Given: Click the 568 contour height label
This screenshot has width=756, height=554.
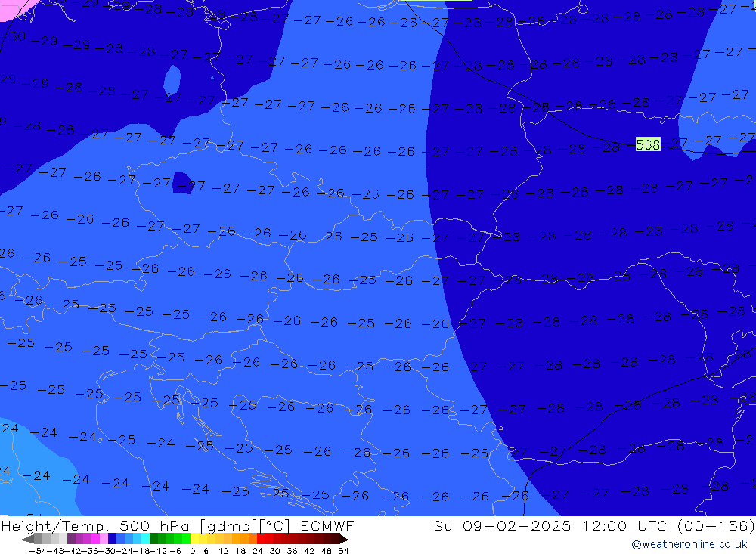Looking at the screenshot, I should [x=648, y=144].
